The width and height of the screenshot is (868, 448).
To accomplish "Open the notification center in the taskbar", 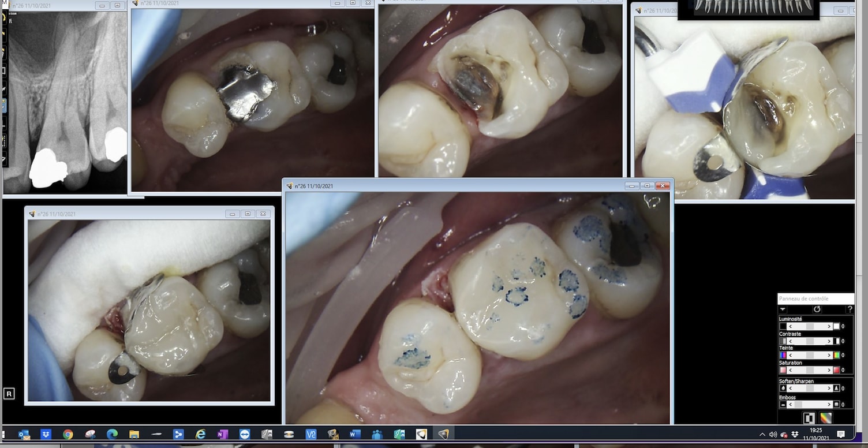I will (x=841, y=434).
